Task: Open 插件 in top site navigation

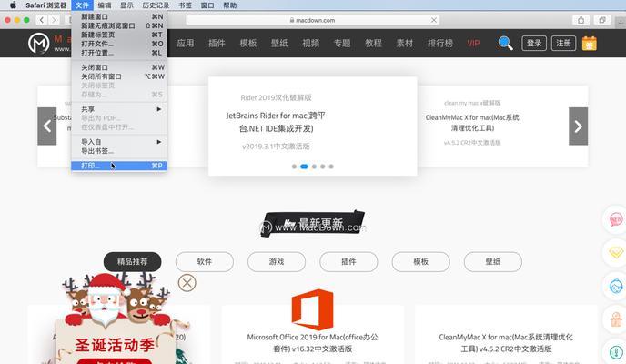Action: click(217, 43)
